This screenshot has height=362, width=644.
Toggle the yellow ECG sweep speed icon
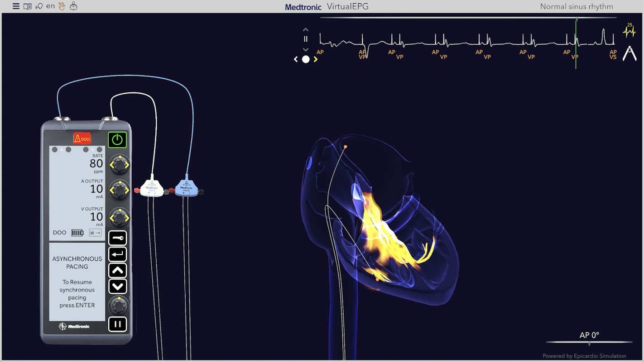tap(630, 30)
